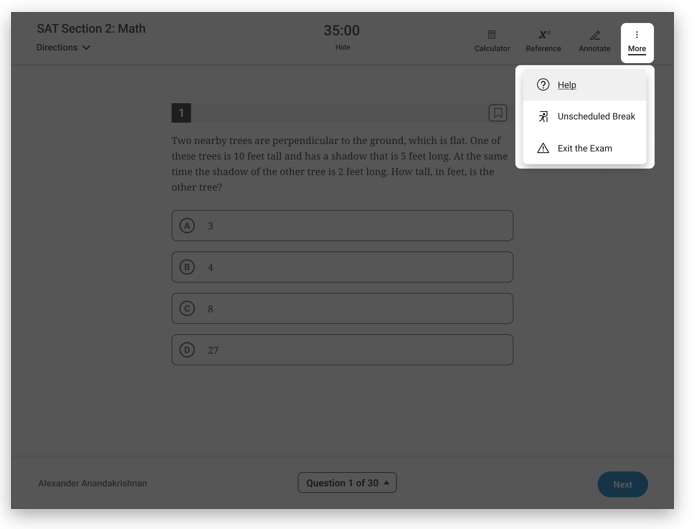Open the Reference formula sheet
Viewport: 697px width, 529px height.
click(543, 41)
